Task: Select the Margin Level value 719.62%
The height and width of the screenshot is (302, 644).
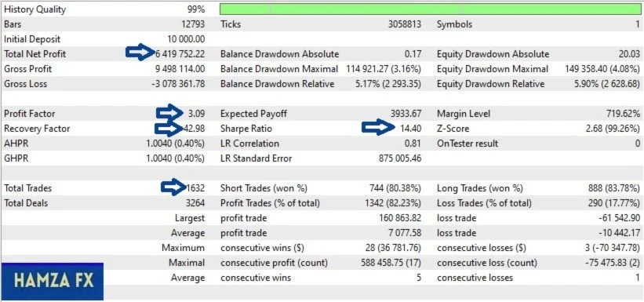Action: pos(623,114)
